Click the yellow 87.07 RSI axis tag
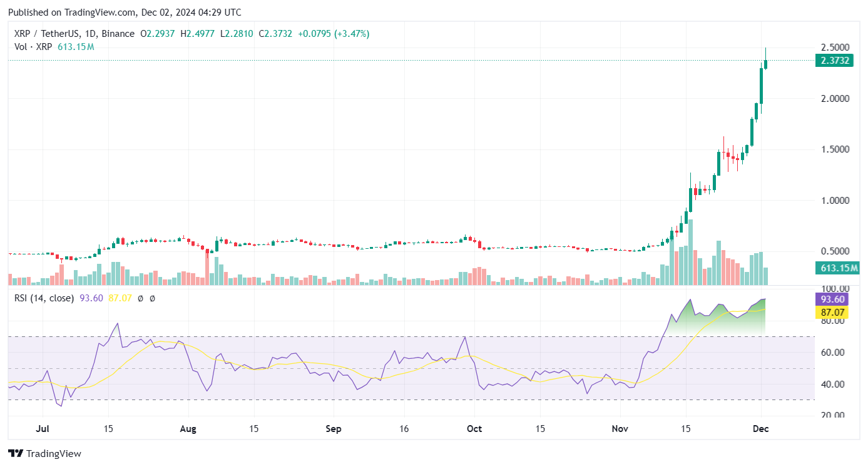This screenshot has width=868, height=467. point(833,311)
